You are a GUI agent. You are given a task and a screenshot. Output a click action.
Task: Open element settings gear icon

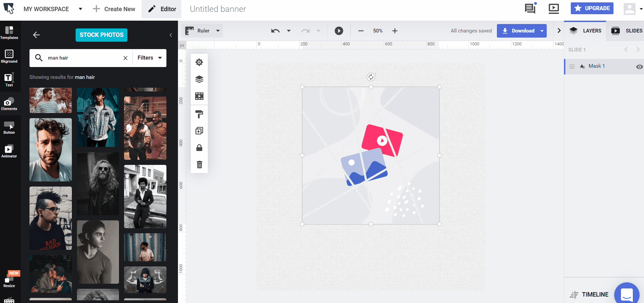[x=199, y=62]
